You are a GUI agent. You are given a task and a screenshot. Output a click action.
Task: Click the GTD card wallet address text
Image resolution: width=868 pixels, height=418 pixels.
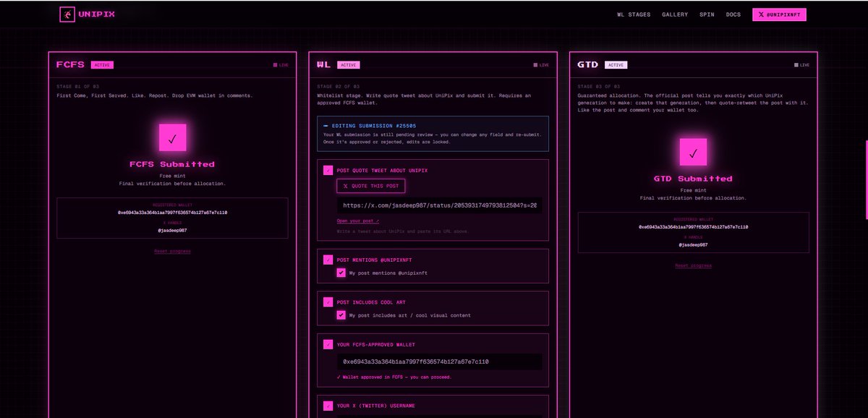click(x=693, y=227)
